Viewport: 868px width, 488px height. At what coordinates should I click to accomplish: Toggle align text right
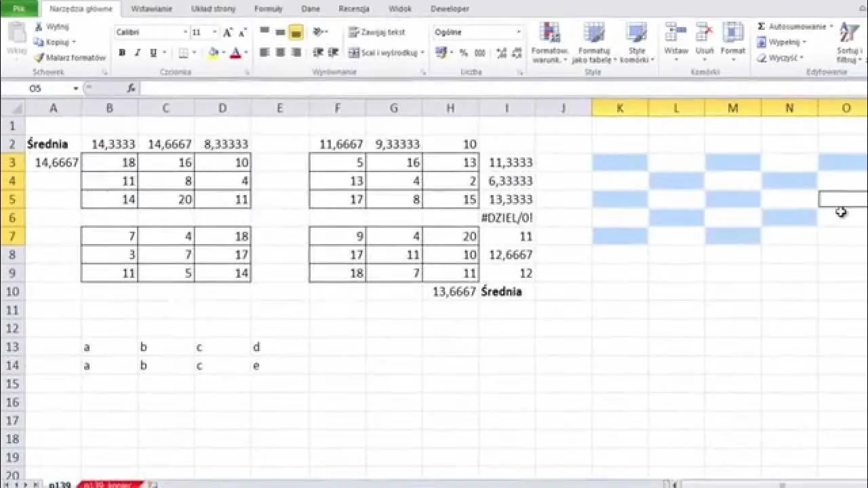296,53
